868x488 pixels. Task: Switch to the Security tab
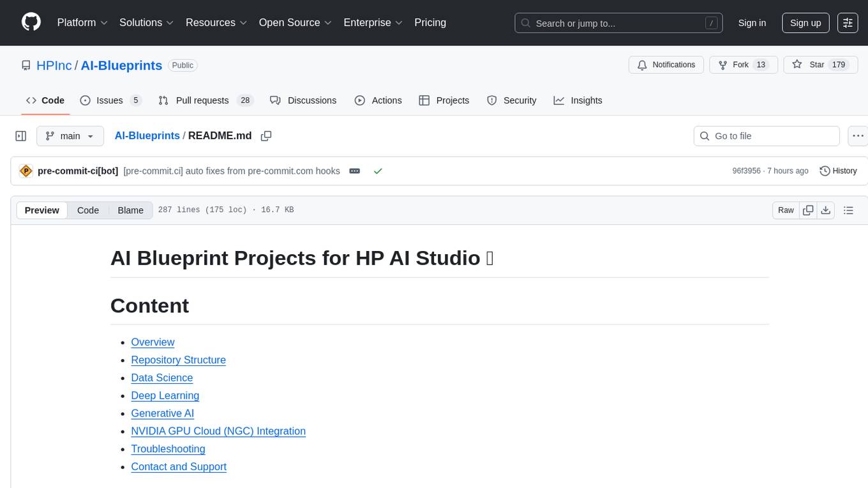click(512, 100)
